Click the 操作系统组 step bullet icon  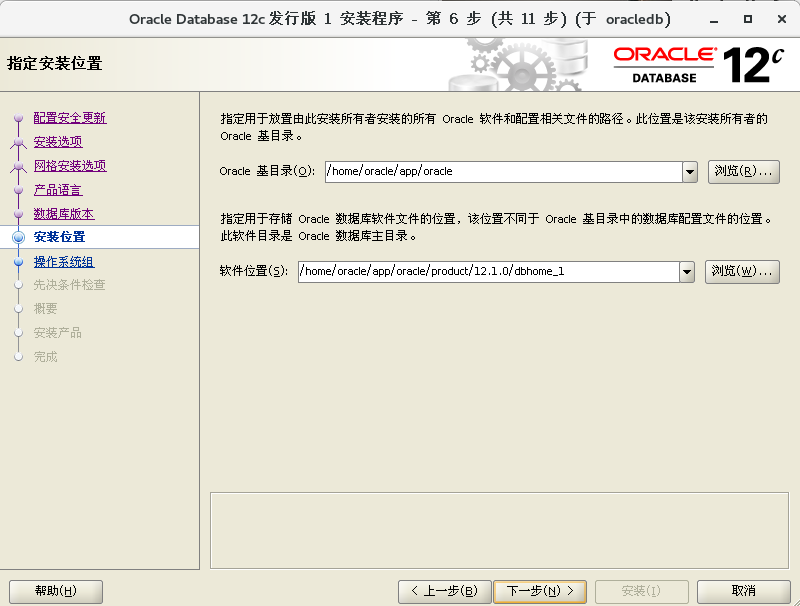click(18, 262)
